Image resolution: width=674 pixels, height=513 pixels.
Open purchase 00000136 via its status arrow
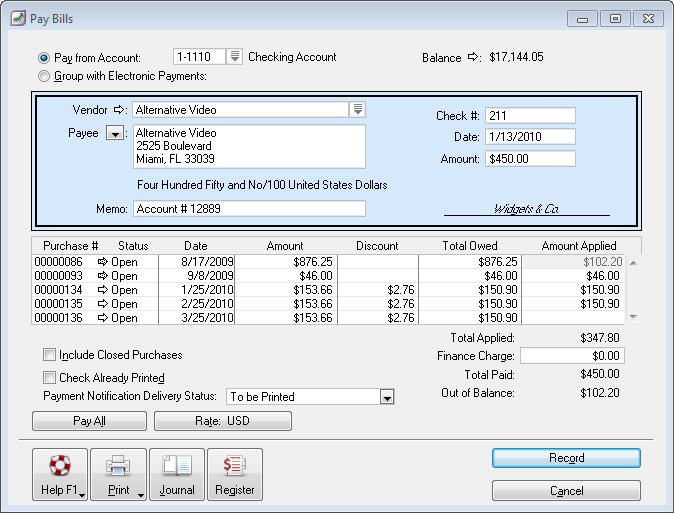(102, 318)
